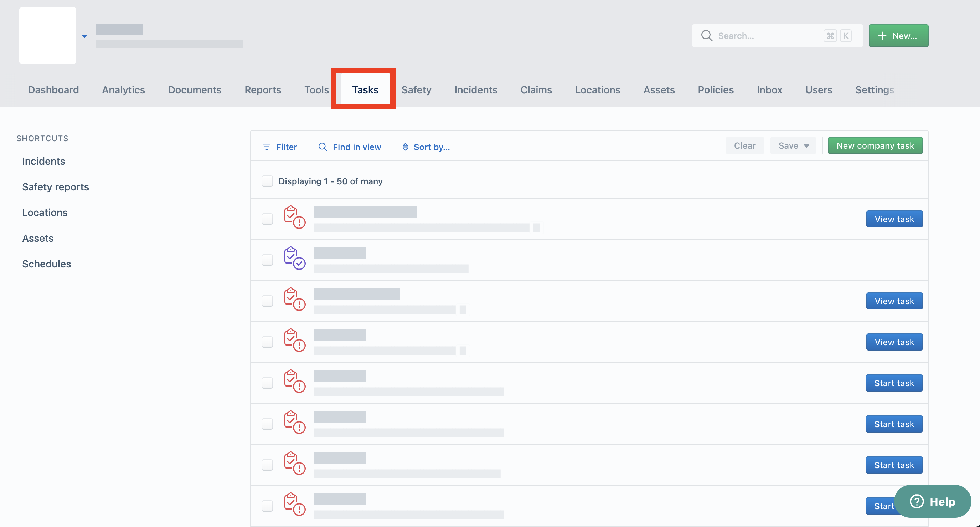Click the Filter lines icon

(x=266, y=147)
